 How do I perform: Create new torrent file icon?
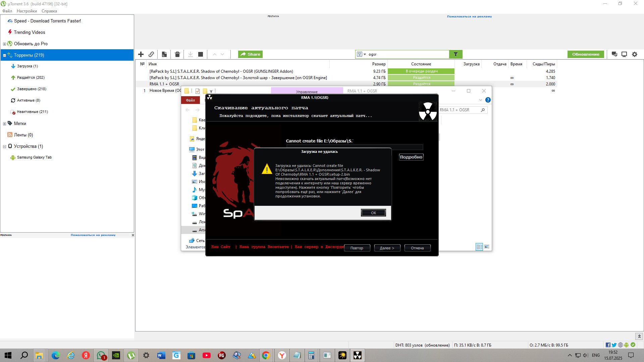point(164,54)
